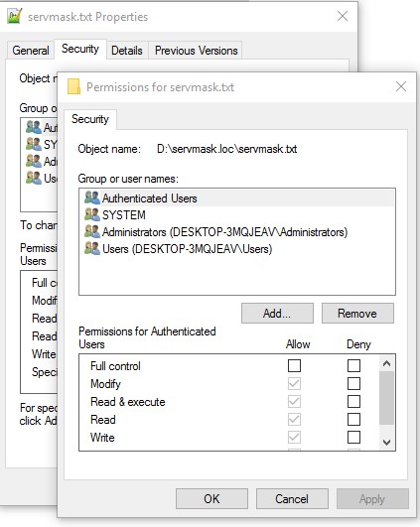420x527 pixels.
Task: Click the Cancel button
Action: [x=292, y=499]
